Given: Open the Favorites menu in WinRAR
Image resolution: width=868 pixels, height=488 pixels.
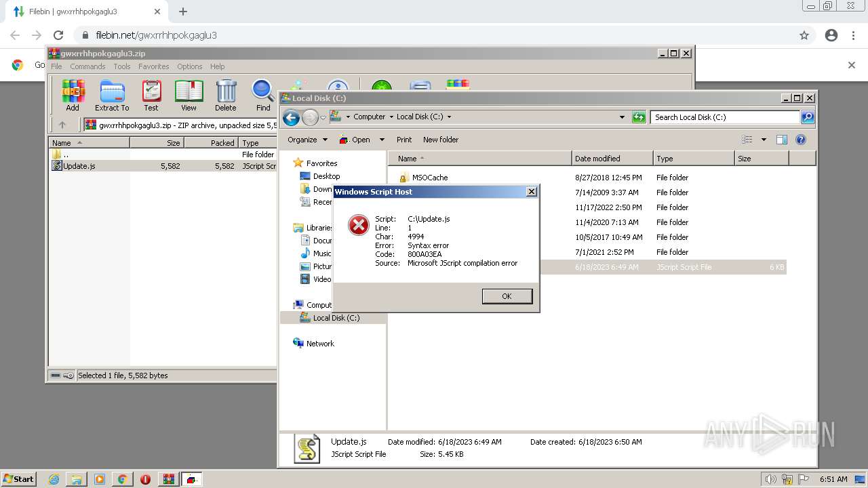Looking at the screenshot, I should click(x=154, y=66).
